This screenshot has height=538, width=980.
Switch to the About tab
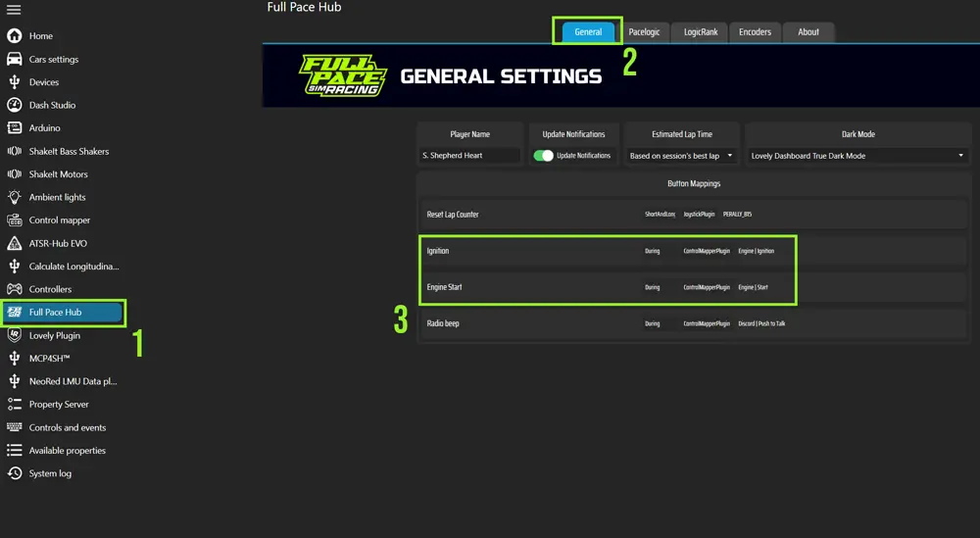coord(808,32)
